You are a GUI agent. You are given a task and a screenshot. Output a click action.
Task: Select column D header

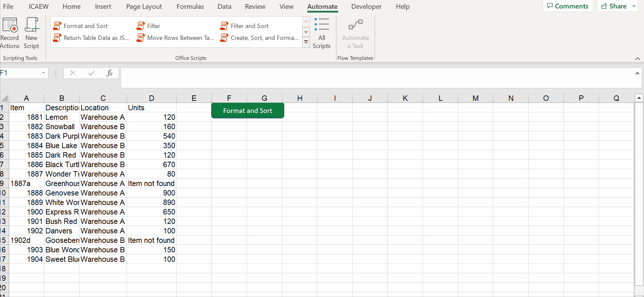(152, 98)
